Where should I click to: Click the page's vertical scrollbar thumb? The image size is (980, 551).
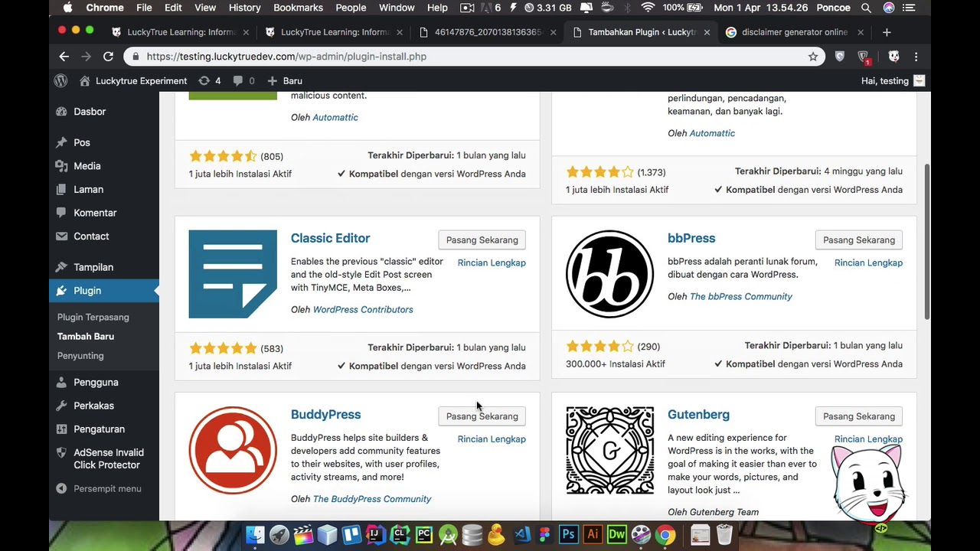pos(927,241)
